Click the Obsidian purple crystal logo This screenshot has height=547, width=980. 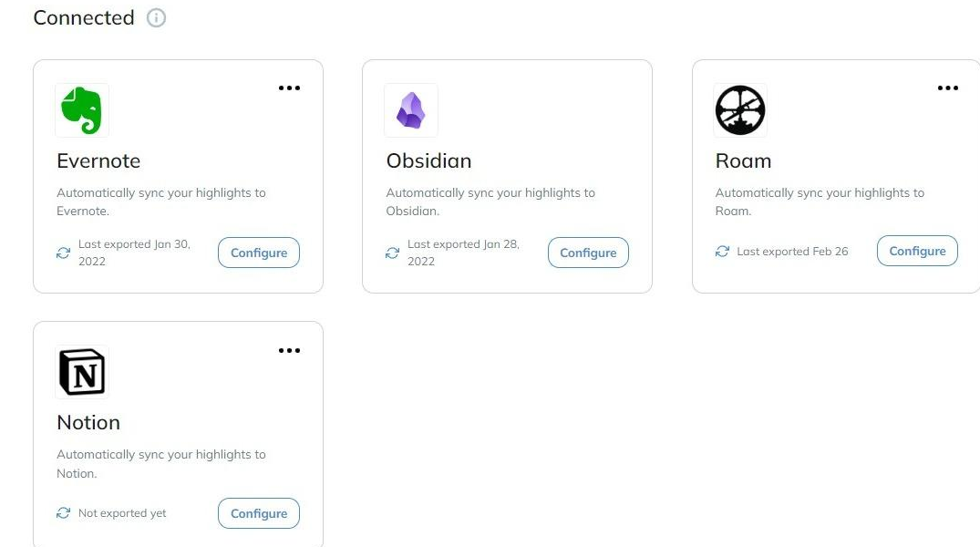pos(410,110)
